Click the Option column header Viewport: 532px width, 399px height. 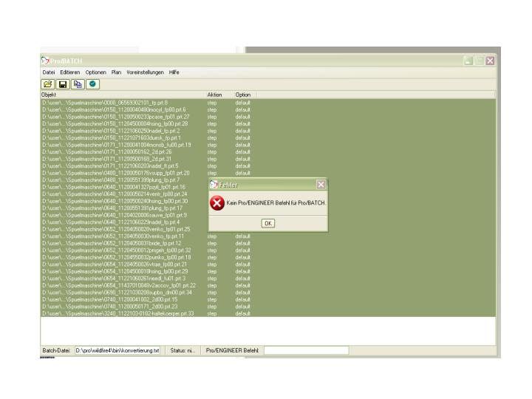click(x=245, y=95)
